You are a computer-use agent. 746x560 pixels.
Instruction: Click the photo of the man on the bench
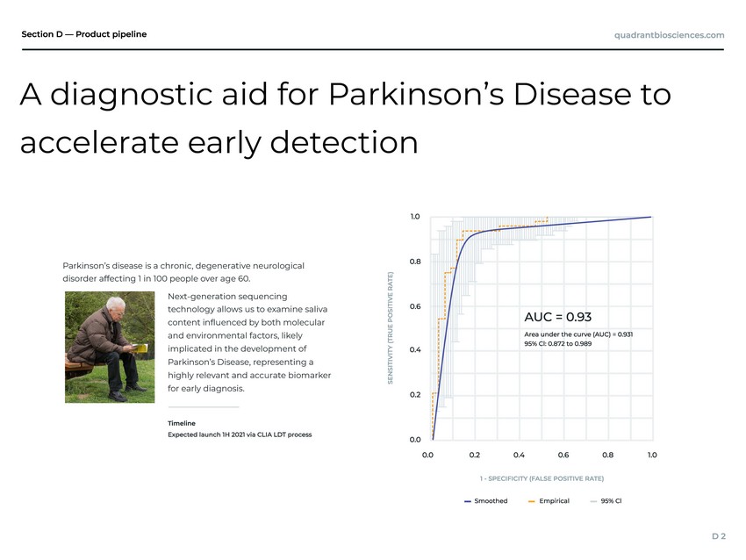[112, 348]
